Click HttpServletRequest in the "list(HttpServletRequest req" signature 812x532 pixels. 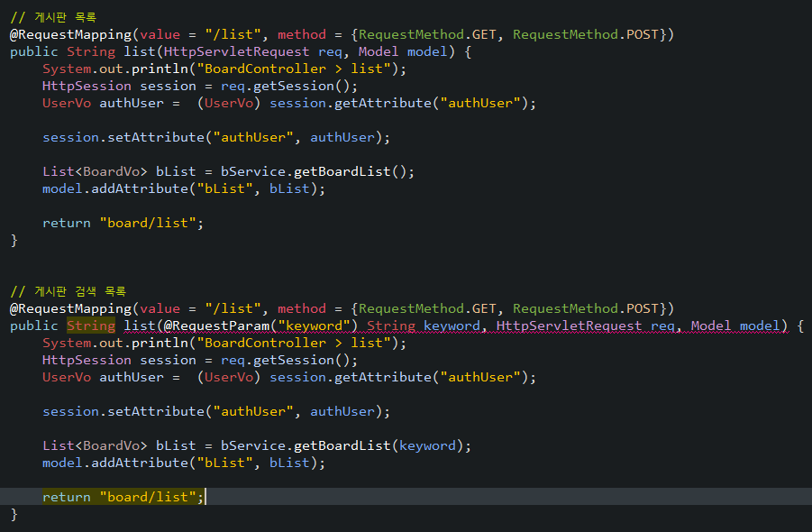[x=236, y=51]
